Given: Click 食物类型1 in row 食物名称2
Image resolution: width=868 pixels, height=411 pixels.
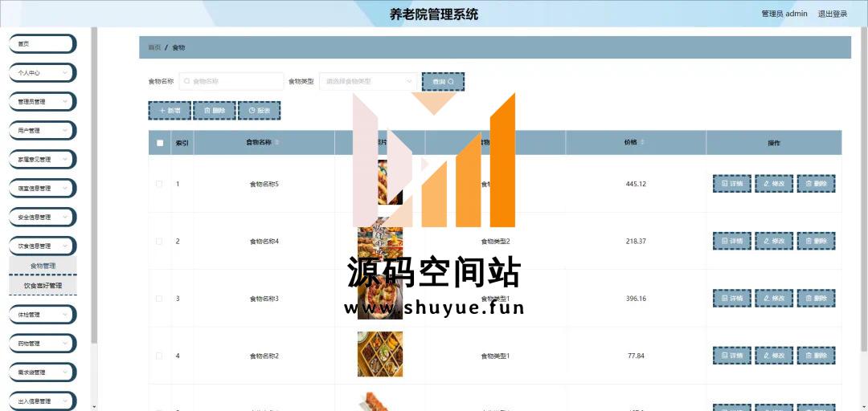Looking at the screenshot, I should point(495,356).
